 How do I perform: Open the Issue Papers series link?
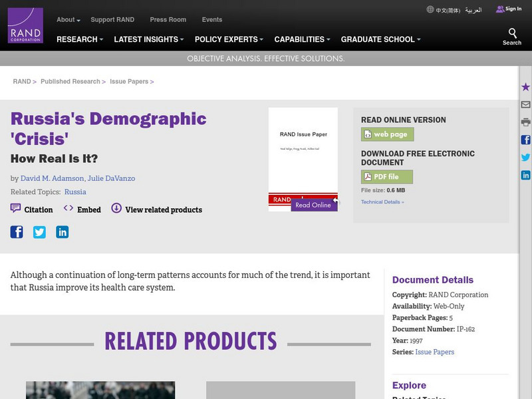(435, 352)
